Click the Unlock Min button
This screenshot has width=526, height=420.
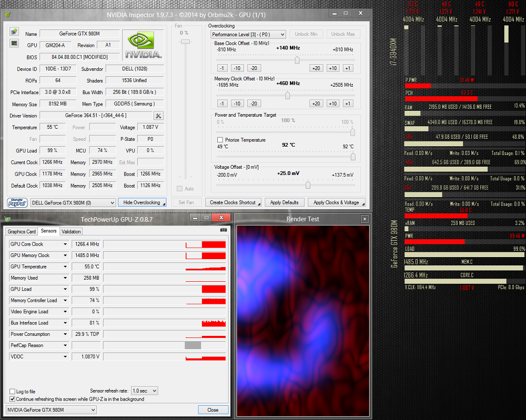pos(306,34)
